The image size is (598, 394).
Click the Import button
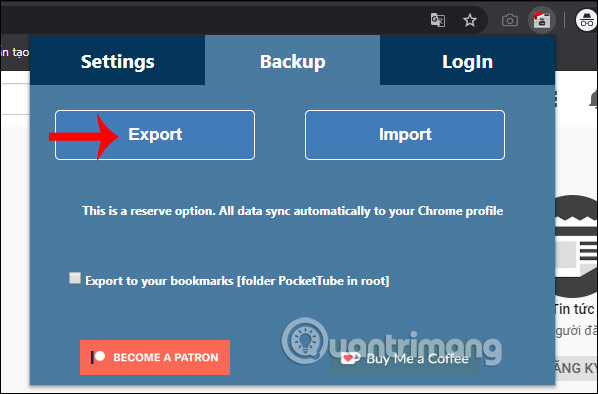[x=405, y=135]
